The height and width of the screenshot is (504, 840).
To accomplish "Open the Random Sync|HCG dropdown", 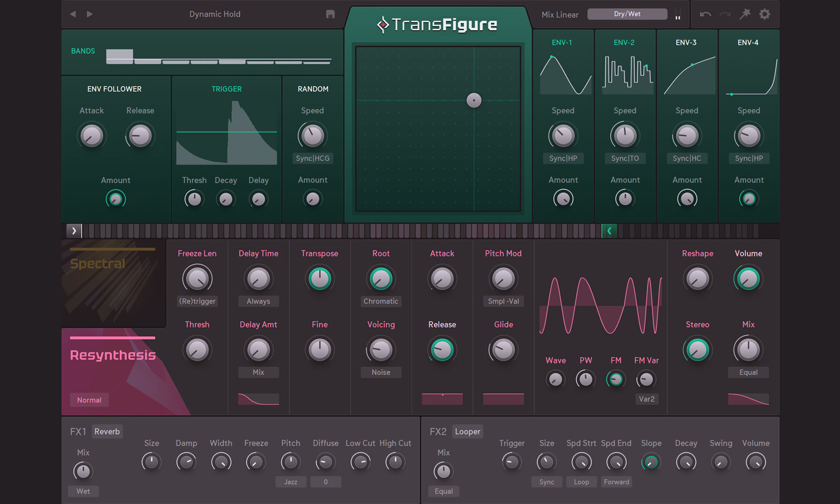I will pyautogui.click(x=313, y=158).
